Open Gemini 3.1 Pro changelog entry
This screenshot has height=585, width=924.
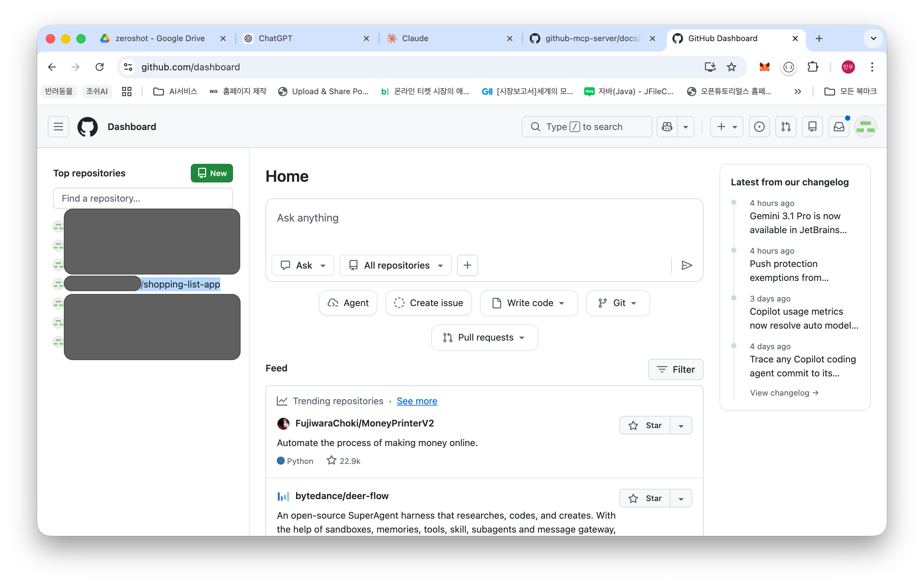(x=798, y=223)
